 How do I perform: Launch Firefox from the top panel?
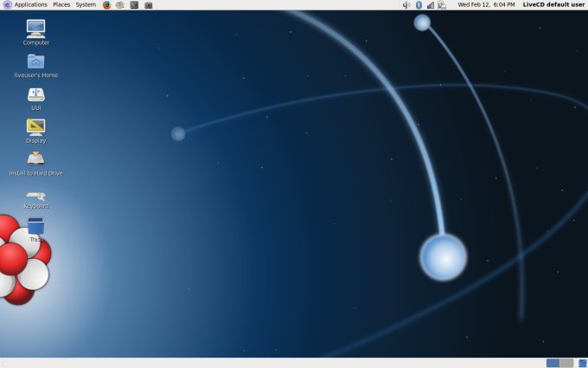106,5
